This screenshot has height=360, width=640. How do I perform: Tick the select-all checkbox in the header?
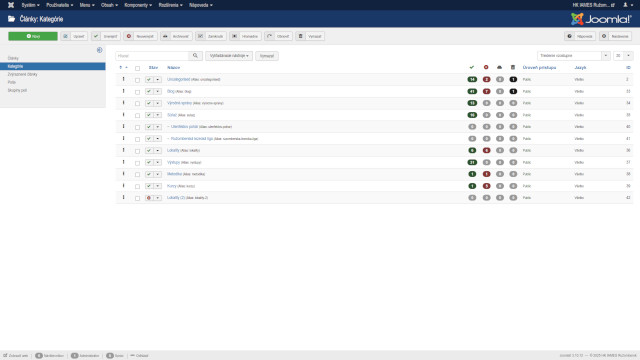138,68
